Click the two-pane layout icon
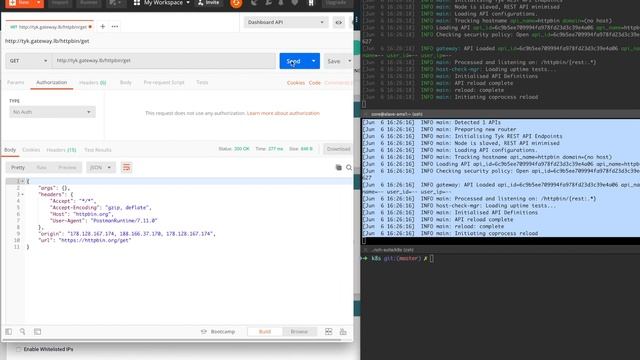Image resolution: width=640 pixels, height=360 pixels. point(329,331)
